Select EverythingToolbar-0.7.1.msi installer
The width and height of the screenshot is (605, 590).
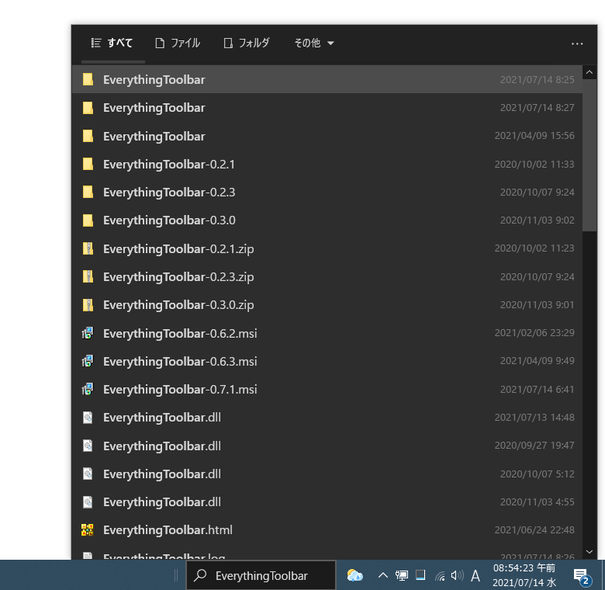(327, 389)
